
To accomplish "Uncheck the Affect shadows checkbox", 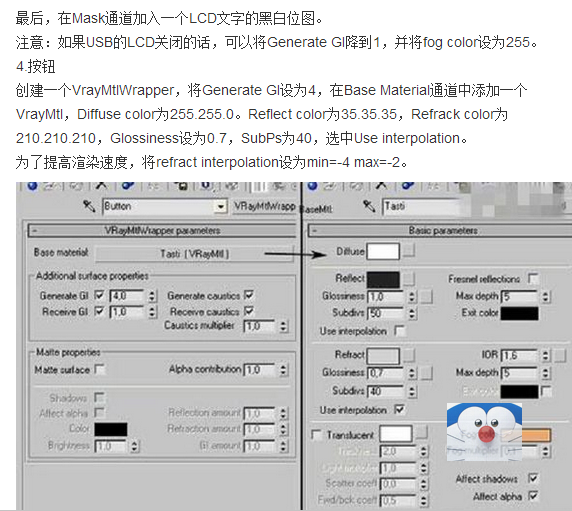I will 533,478.
